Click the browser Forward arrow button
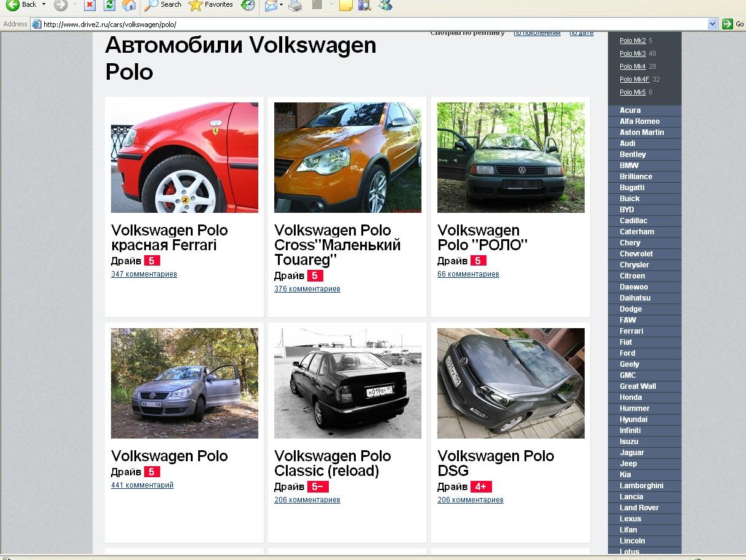746x560 pixels. [60, 5]
